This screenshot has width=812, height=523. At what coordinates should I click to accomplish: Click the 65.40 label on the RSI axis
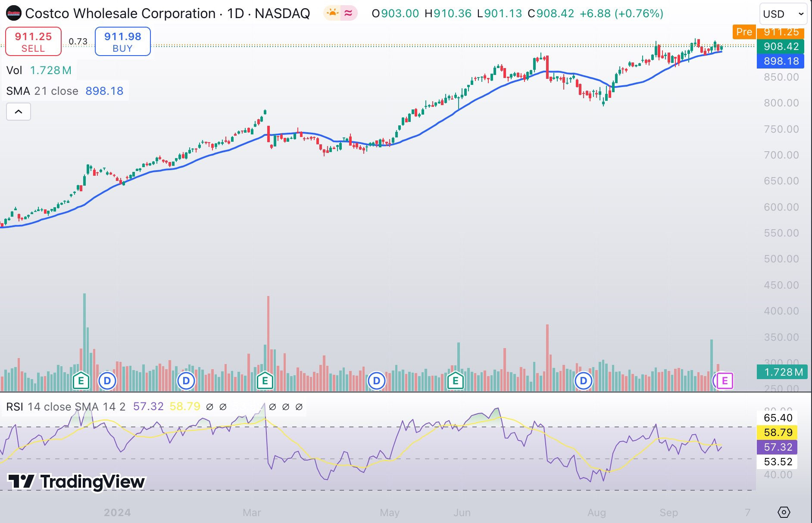[778, 418]
